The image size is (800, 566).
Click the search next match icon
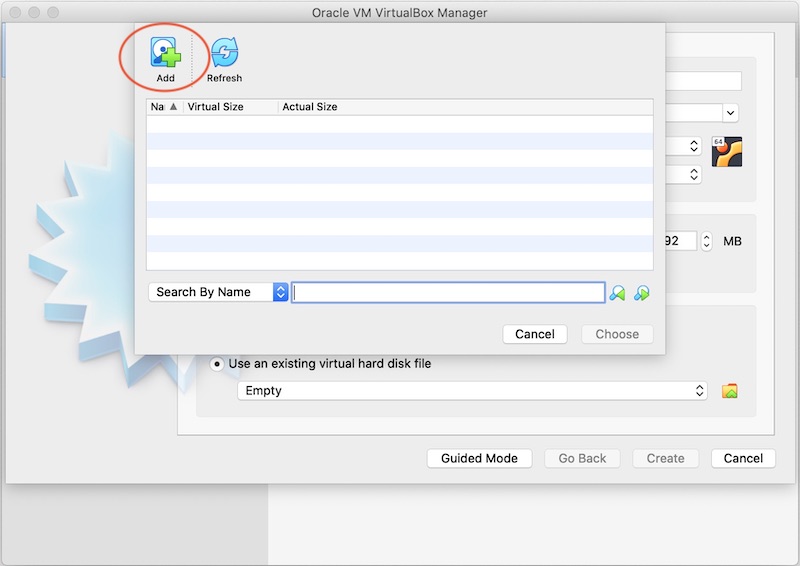click(x=642, y=292)
